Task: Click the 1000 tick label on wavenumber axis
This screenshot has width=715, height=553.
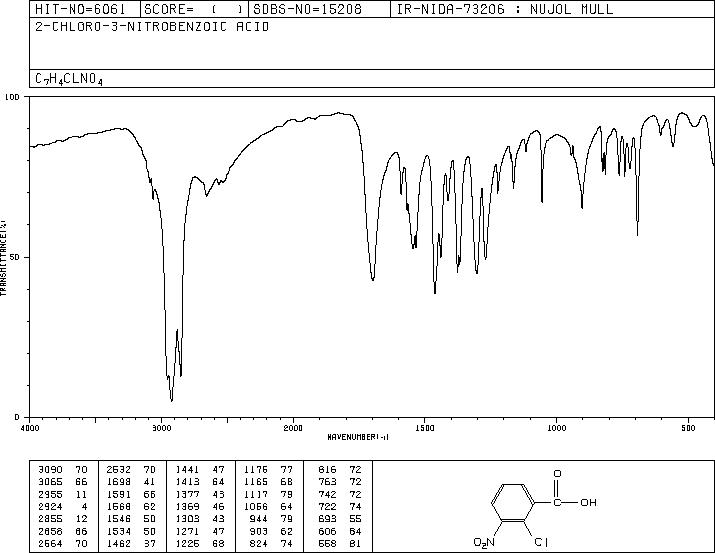Action: click(556, 428)
